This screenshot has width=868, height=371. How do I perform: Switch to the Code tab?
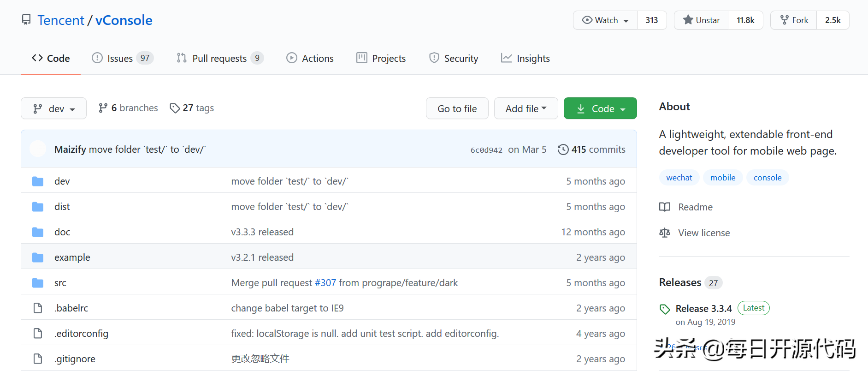pos(51,59)
